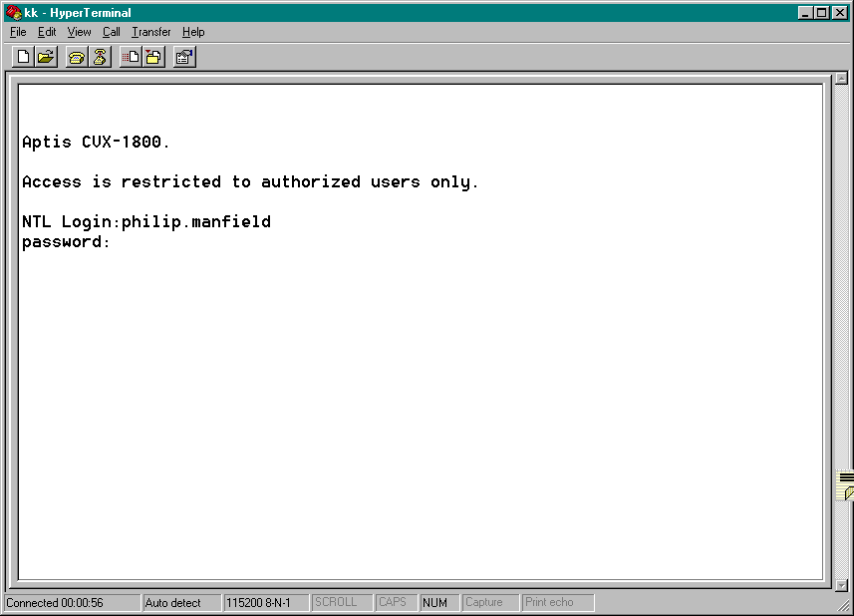This screenshot has height=616, width=854.
Task: Click the scroll up arrow of terminal scrollbar
Action: (841, 79)
